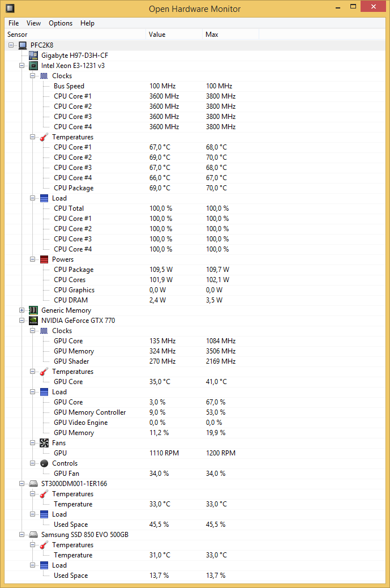Open the Help menu

click(x=87, y=23)
